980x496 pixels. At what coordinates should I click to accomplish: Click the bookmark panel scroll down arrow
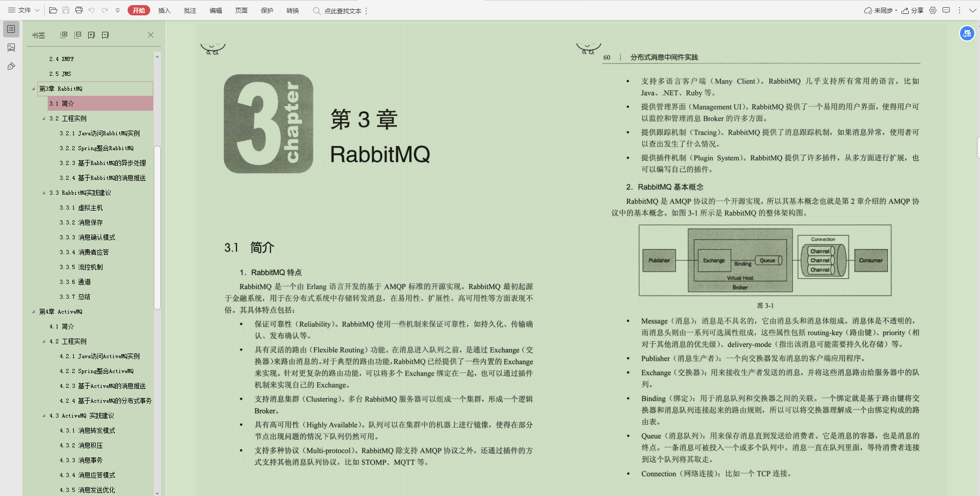(x=157, y=493)
